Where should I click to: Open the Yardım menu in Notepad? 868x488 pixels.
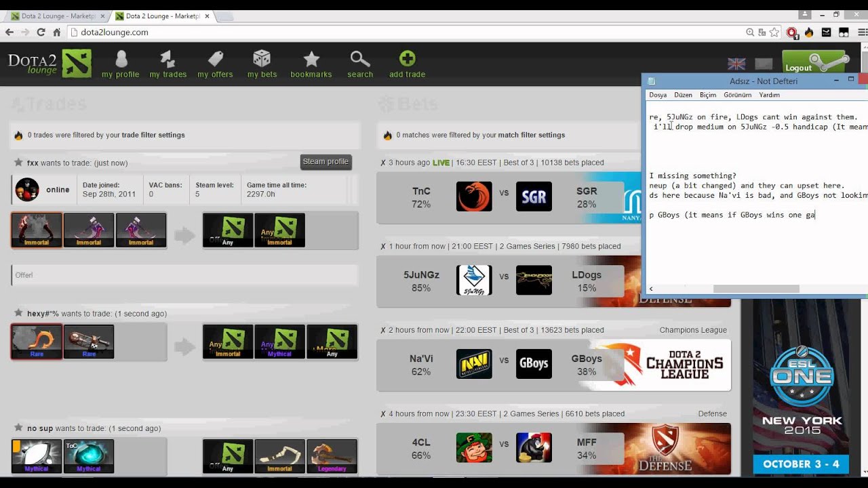[769, 95]
